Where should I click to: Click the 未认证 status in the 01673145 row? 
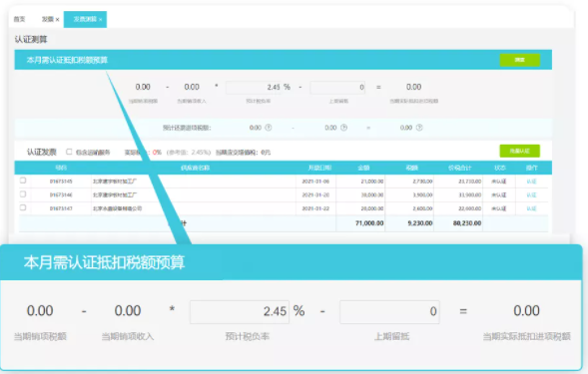point(499,182)
